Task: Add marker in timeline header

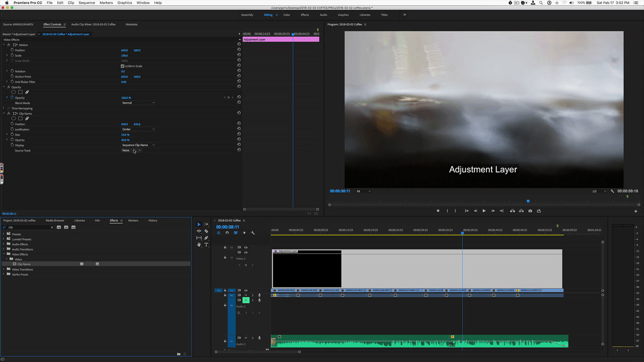Action: pos(244,233)
